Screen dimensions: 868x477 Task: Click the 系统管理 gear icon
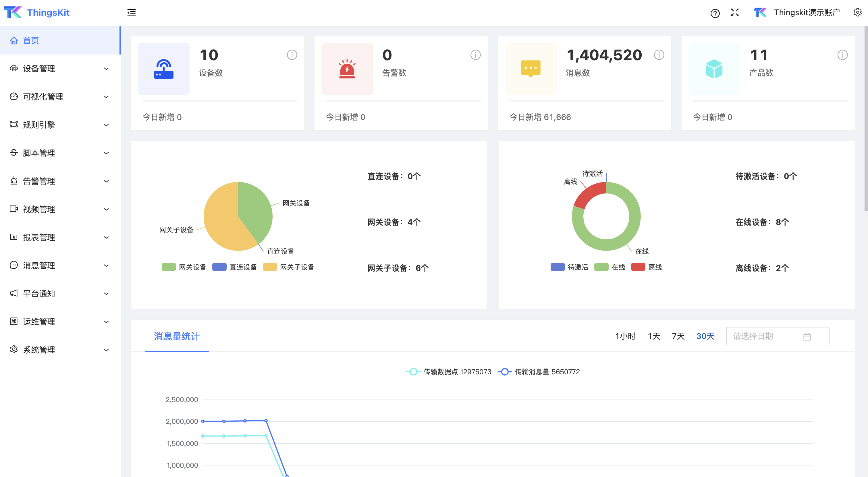[13, 349]
